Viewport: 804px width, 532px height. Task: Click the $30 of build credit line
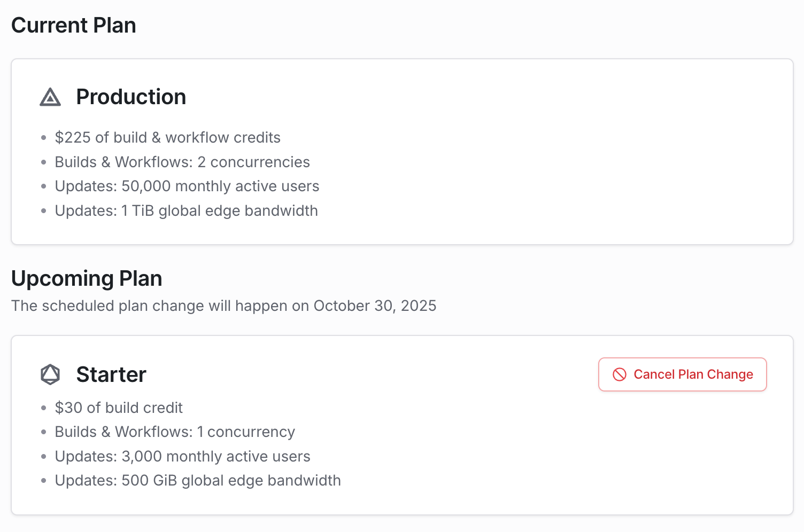pyautogui.click(x=119, y=408)
